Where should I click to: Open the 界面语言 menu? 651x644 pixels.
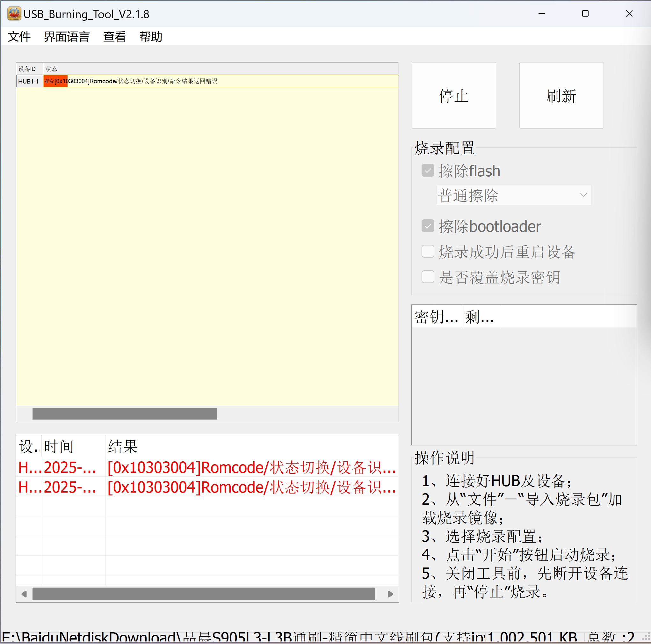click(66, 37)
